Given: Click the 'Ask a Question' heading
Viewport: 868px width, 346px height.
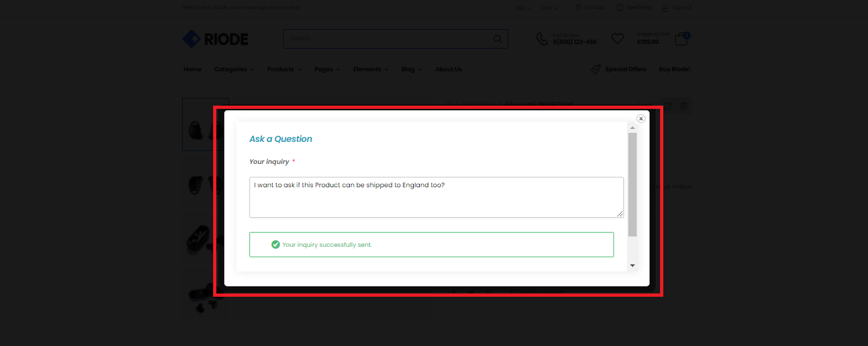Looking at the screenshot, I should point(280,139).
